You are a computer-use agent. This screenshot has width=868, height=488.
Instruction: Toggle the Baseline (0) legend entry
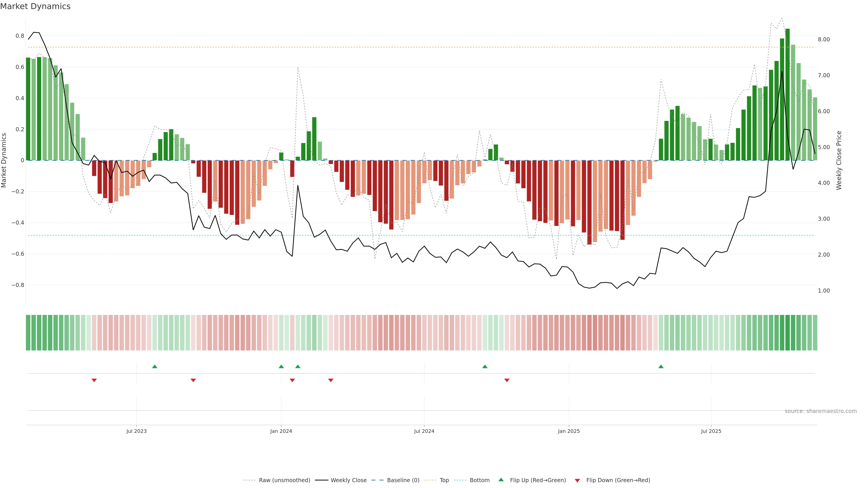point(403,480)
